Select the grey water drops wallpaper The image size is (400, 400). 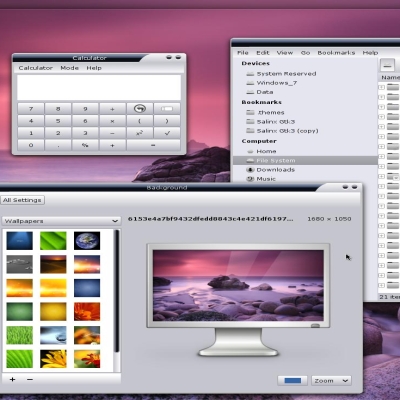click(x=19, y=264)
